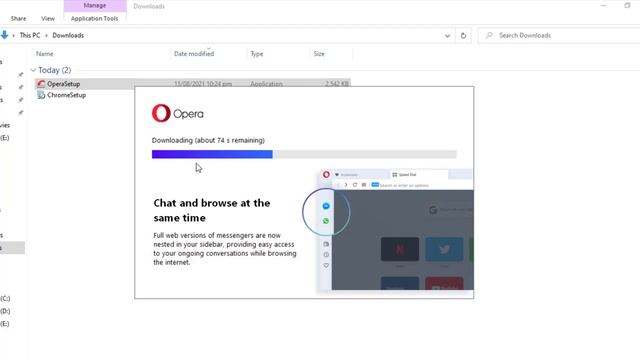Select the OperaSetup file icon
640x360 pixels.
[41, 84]
